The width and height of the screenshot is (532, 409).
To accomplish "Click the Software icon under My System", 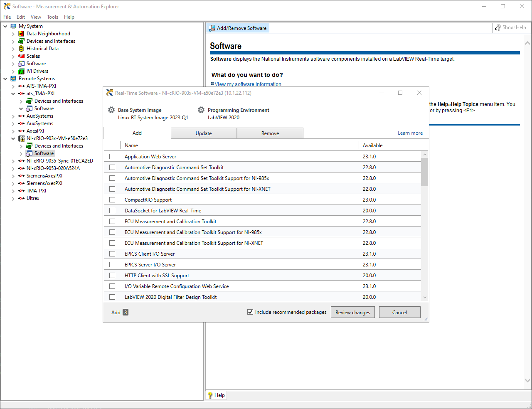I will [x=21, y=64].
